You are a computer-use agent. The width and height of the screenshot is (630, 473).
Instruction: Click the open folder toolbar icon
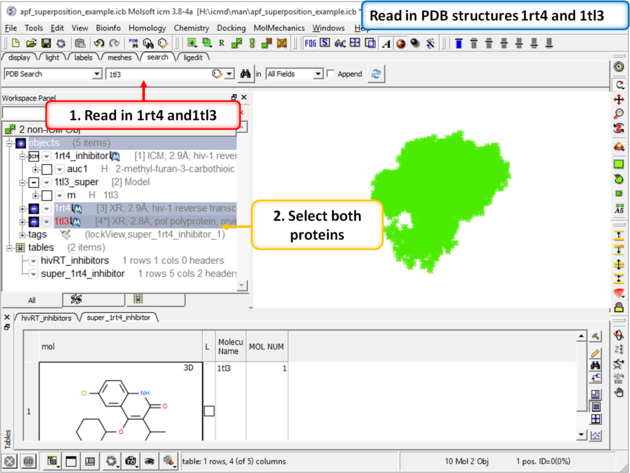(x=31, y=44)
